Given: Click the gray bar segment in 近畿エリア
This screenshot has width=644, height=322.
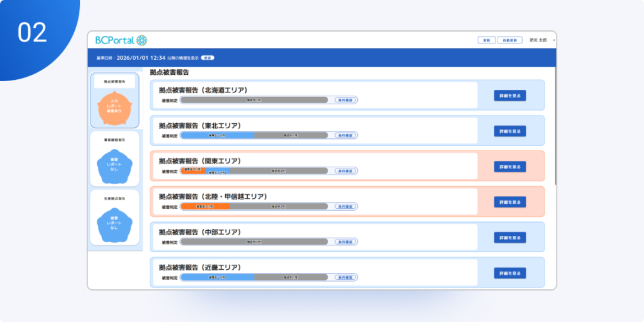Looking at the screenshot, I should point(291,277).
